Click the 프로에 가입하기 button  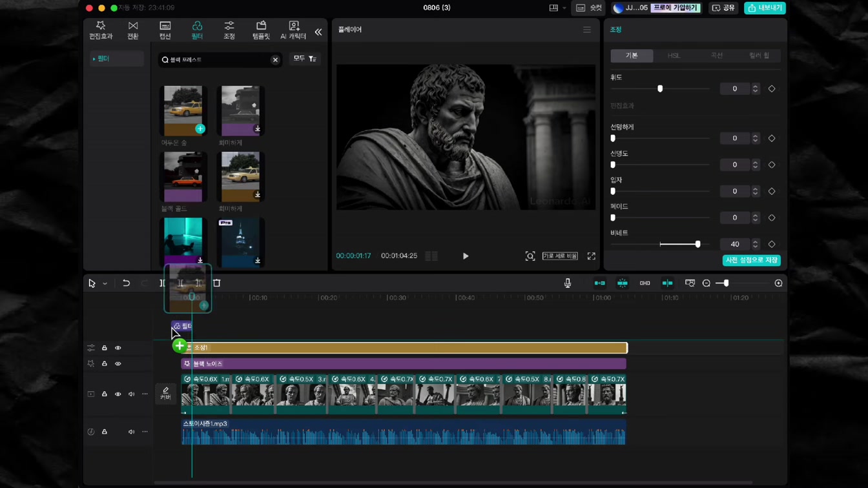point(676,8)
